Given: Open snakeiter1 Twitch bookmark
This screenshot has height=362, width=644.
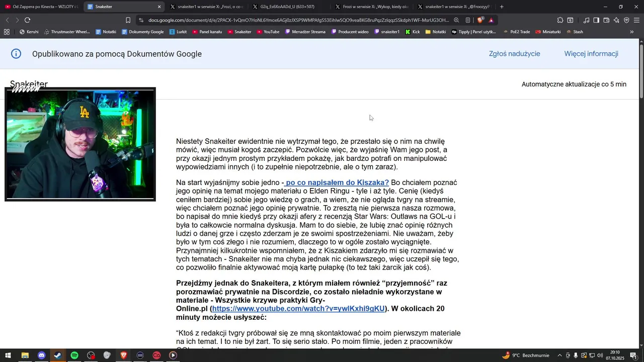Looking at the screenshot, I should (x=386, y=32).
